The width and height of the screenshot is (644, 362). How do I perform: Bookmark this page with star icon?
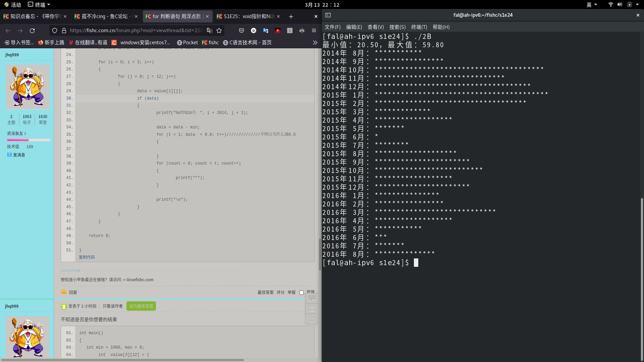click(219, 31)
